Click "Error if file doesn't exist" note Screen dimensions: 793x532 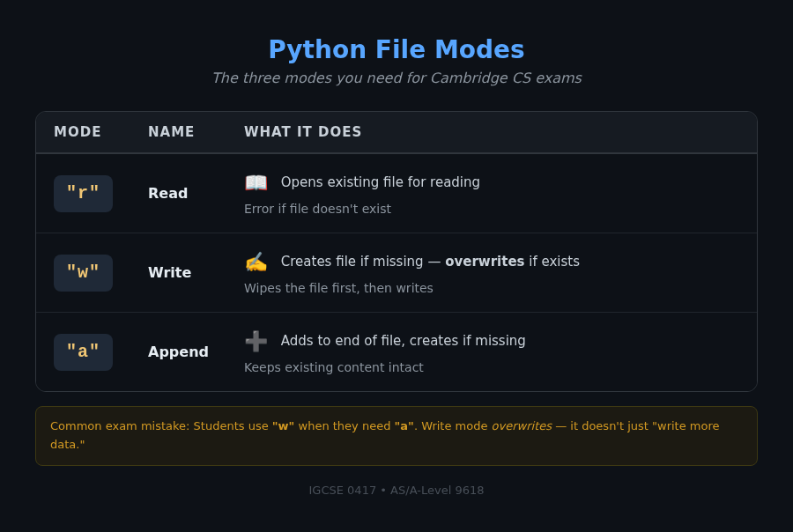pos(317,209)
